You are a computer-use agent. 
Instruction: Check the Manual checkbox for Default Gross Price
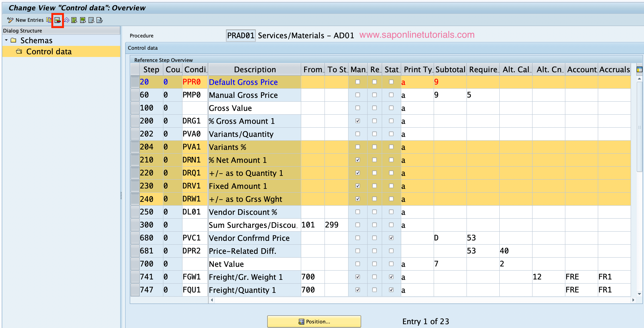358,82
